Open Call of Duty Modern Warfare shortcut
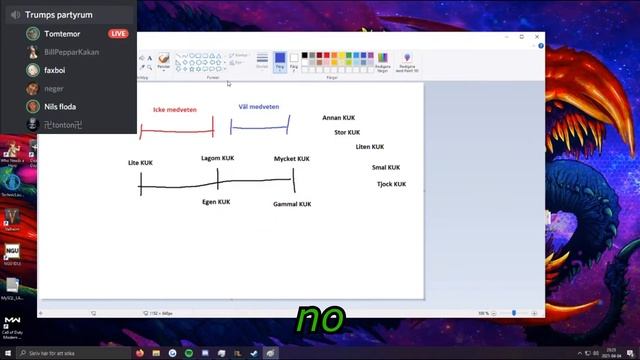Image resolution: width=640 pixels, height=360 pixels. pyautogui.click(x=12, y=327)
